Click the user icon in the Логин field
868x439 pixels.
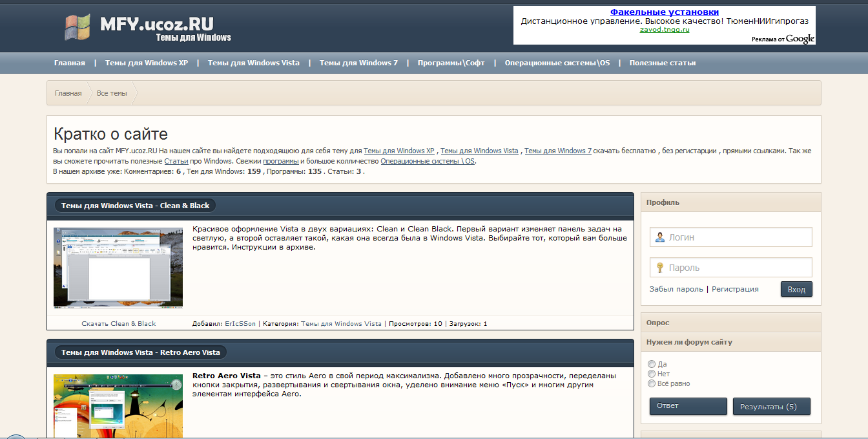(x=659, y=237)
